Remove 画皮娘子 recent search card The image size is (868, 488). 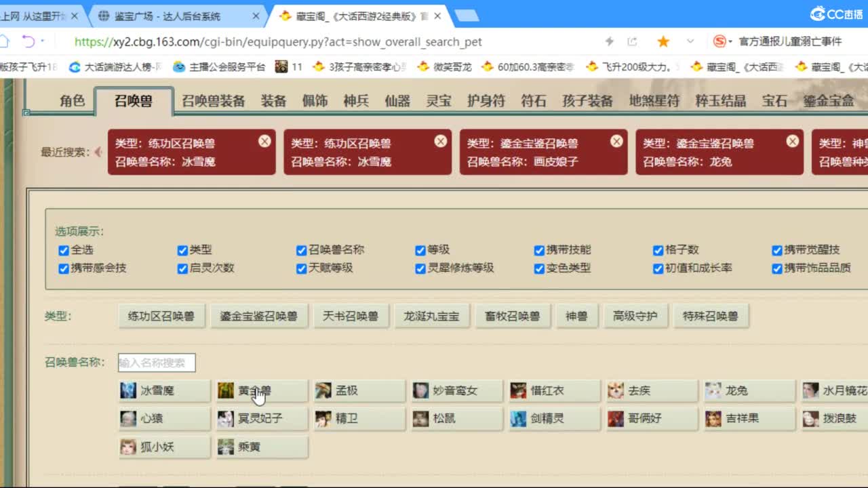[616, 141]
